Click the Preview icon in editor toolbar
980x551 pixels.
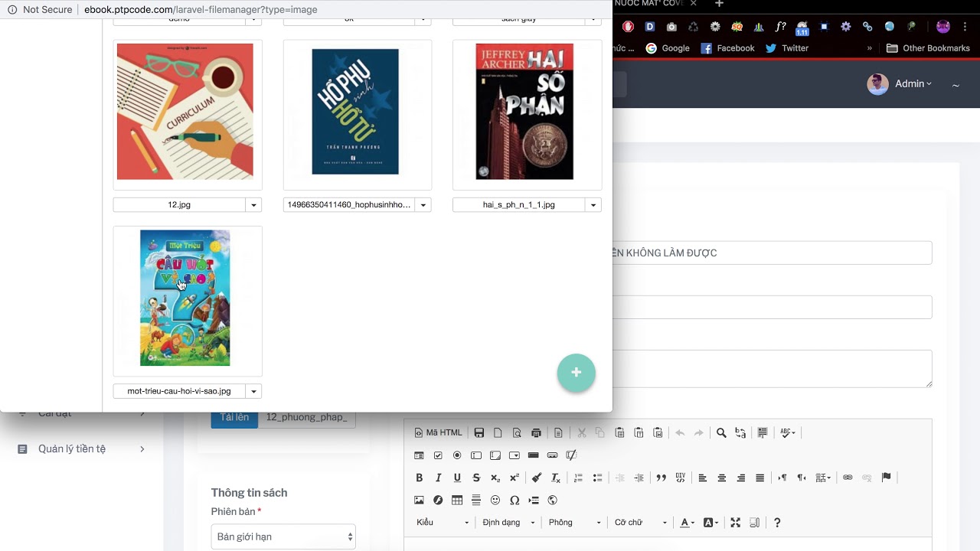(x=517, y=433)
